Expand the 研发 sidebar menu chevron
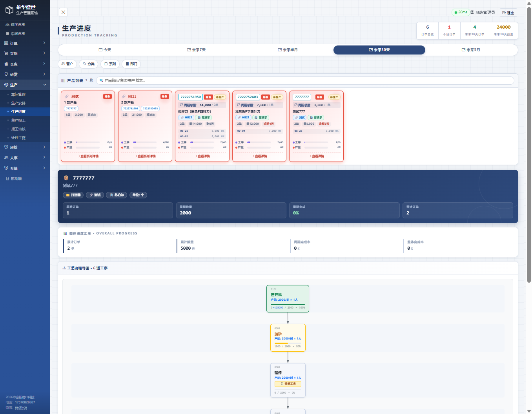532x414 pixels. (44, 74)
